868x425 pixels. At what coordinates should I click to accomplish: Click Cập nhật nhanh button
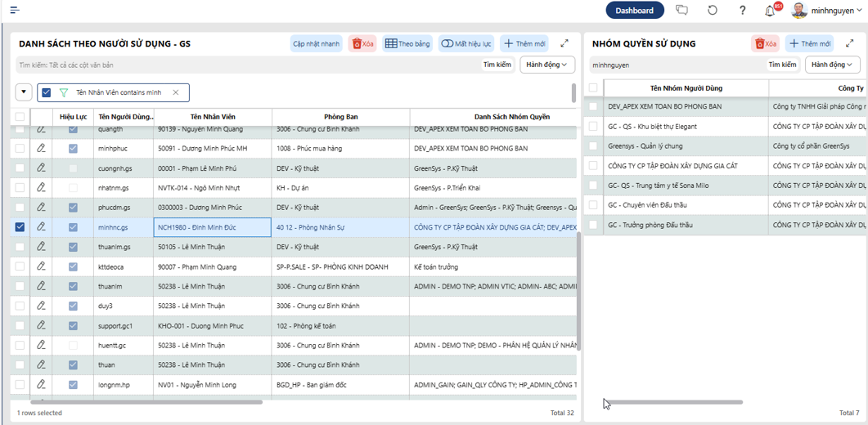317,43
